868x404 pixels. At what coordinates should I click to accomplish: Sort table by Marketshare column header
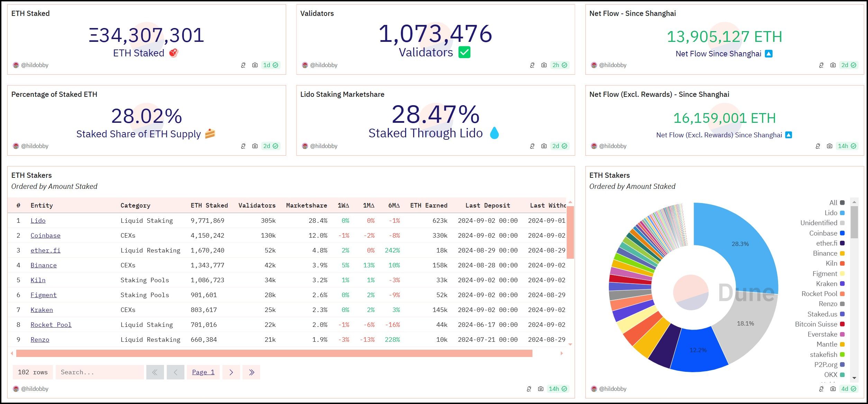pos(306,205)
